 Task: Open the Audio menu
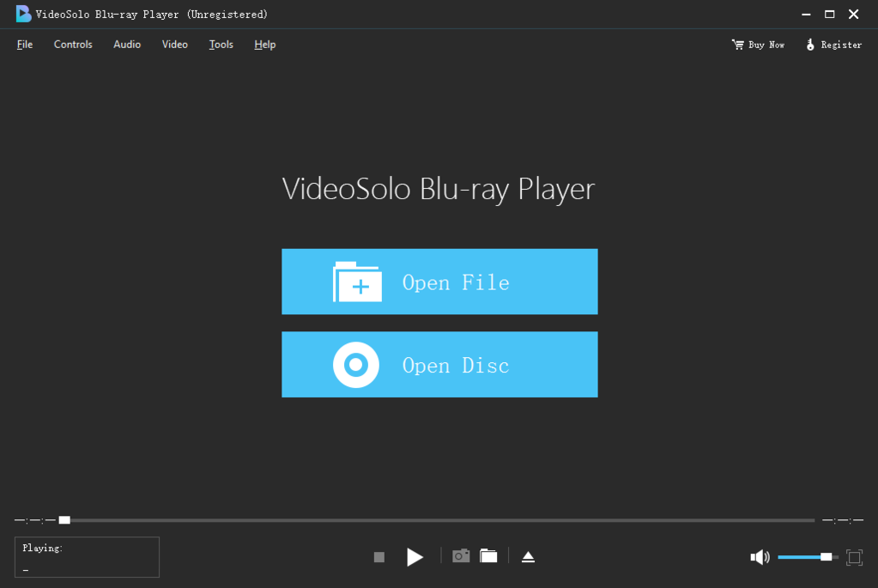127,45
